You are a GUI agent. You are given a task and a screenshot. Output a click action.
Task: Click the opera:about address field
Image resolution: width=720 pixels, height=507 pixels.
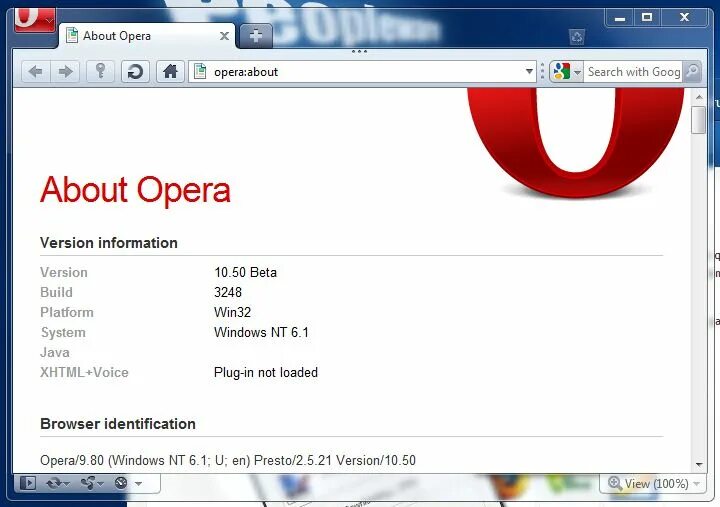click(363, 72)
